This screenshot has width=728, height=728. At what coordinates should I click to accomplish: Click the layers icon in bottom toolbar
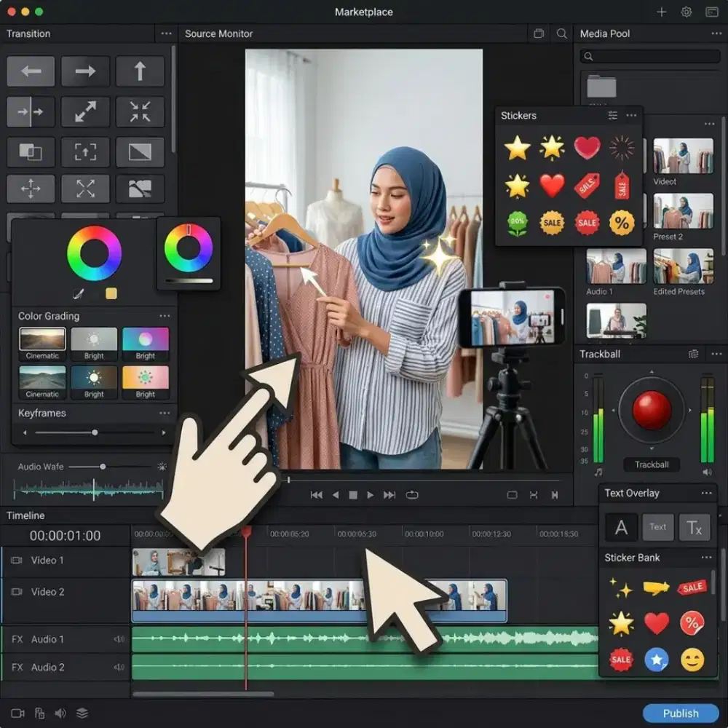82,713
